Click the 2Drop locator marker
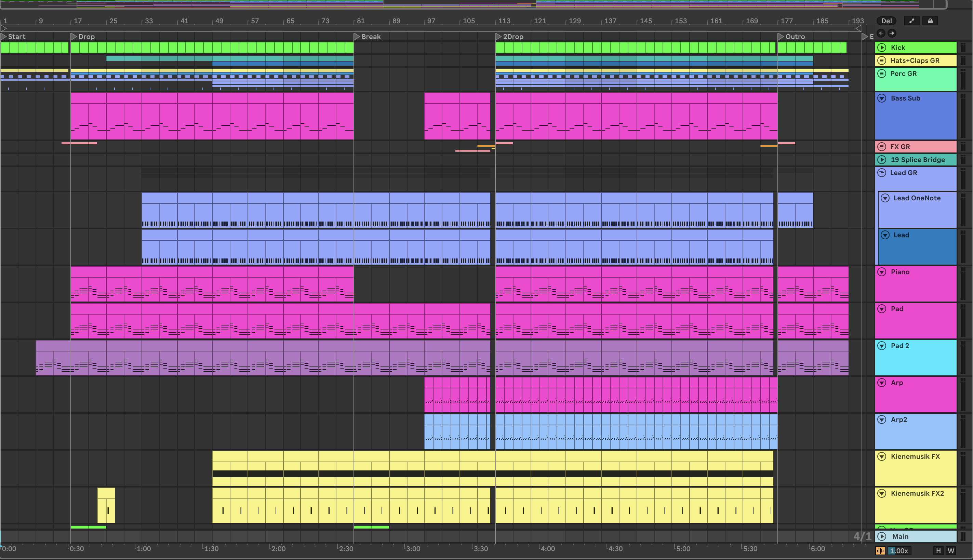The image size is (973, 560). pyautogui.click(x=498, y=37)
